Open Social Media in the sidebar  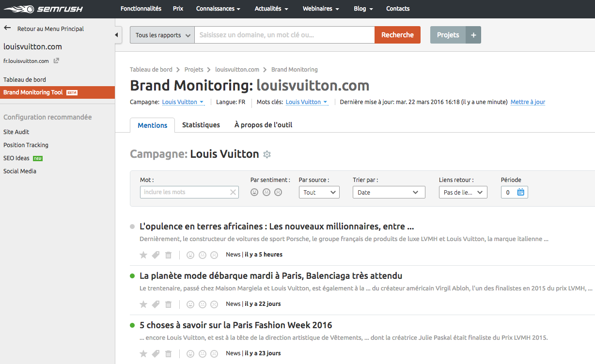click(x=20, y=171)
